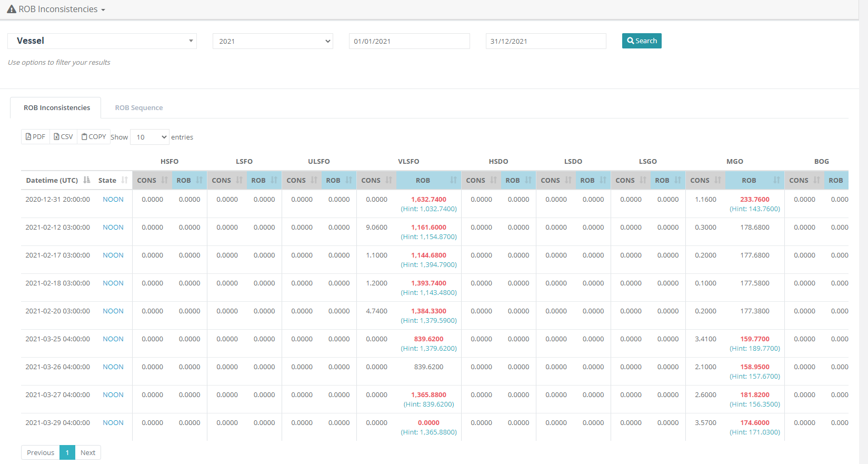
Task: Export table as PDF
Action: click(x=35, y=136)
